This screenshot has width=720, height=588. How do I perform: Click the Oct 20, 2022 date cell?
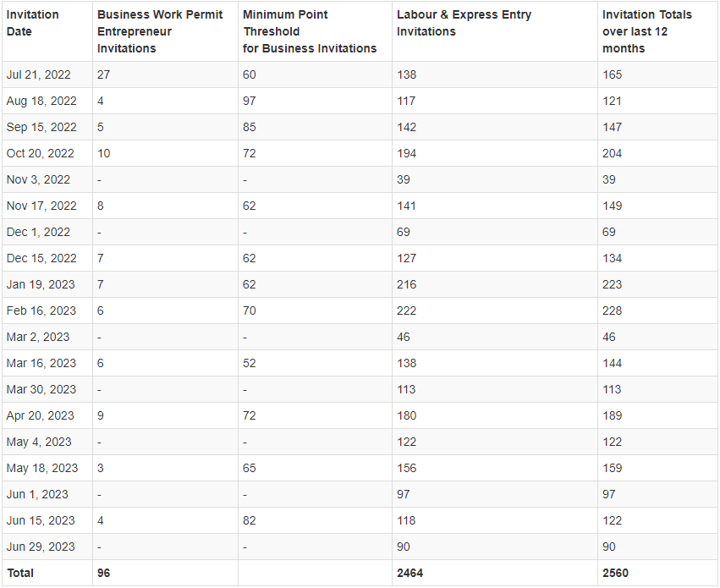pyautogui.click(x=41, y=153)
